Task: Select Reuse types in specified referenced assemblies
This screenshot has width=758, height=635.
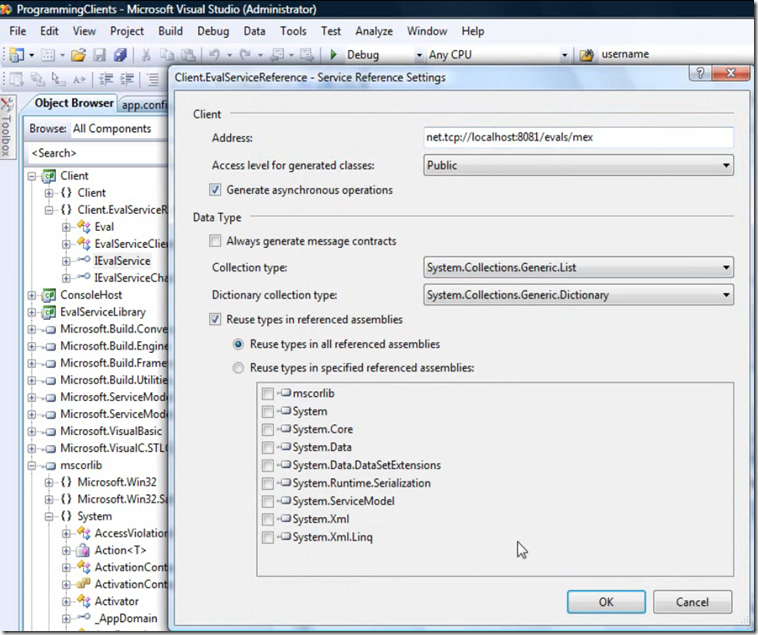Action: (238, 368)
